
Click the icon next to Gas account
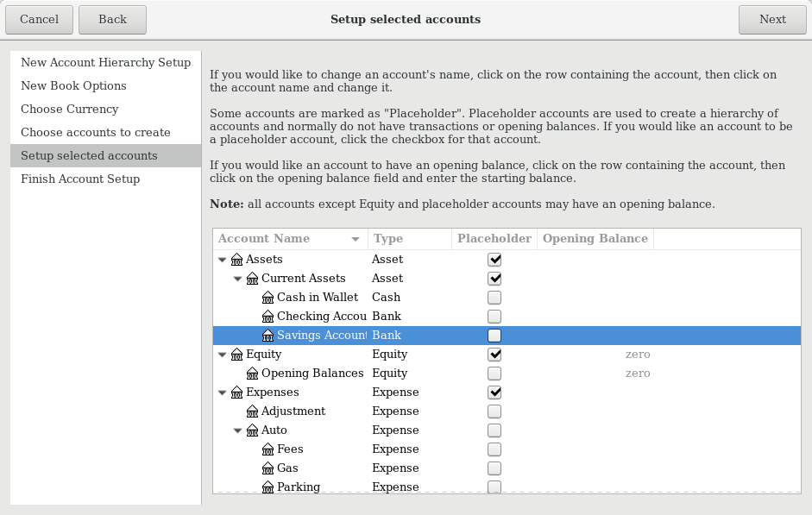pyautogui.click(x=268, y=468)
